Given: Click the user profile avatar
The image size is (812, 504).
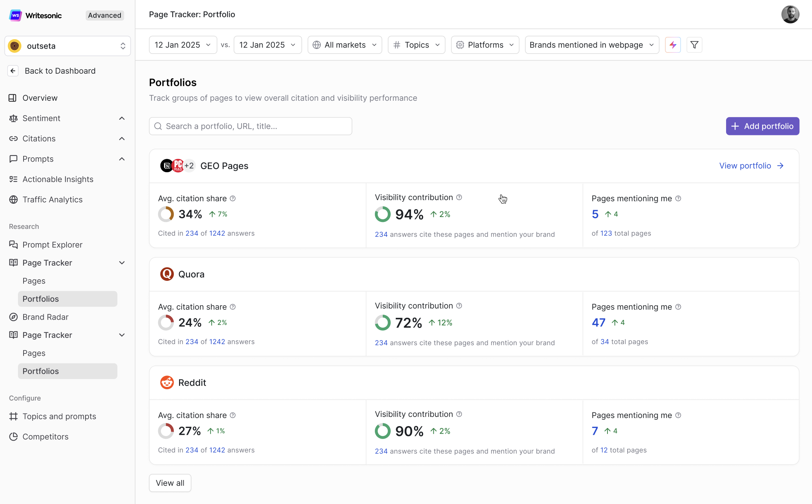Looking at the screenshot, I should click(x=790, y=14).
